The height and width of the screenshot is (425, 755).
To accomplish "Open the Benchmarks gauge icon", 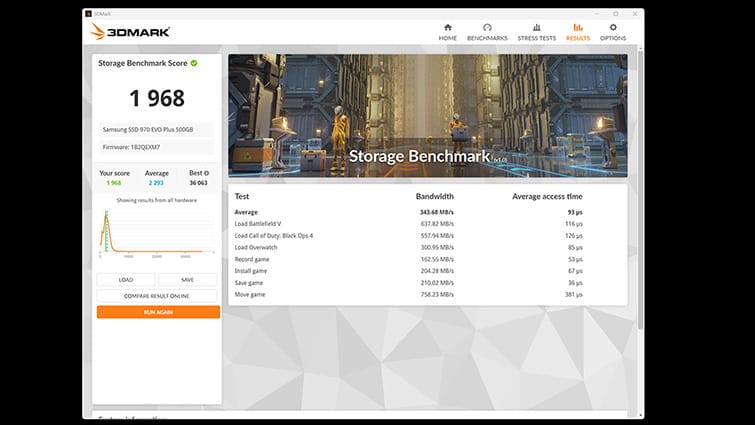I will pyautogui.click(x=487, y=27).
